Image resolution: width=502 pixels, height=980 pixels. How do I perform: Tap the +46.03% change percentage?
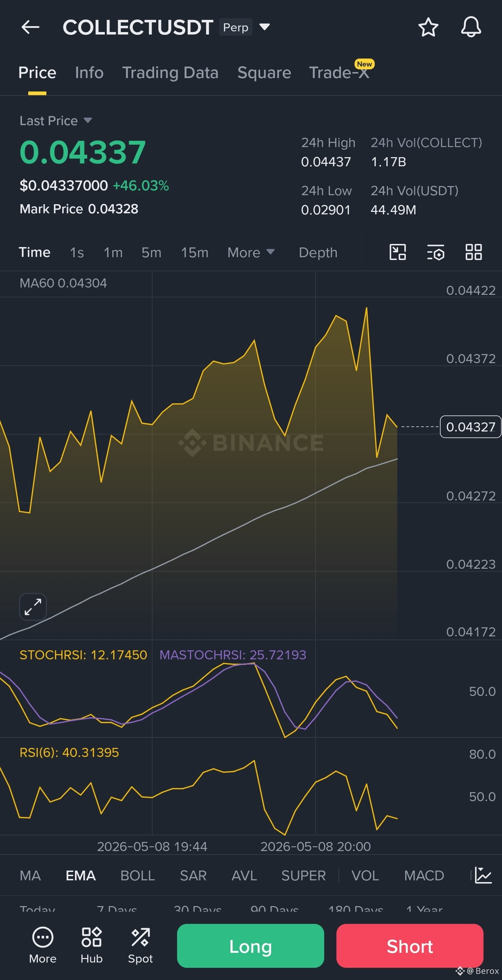point(141,186)
